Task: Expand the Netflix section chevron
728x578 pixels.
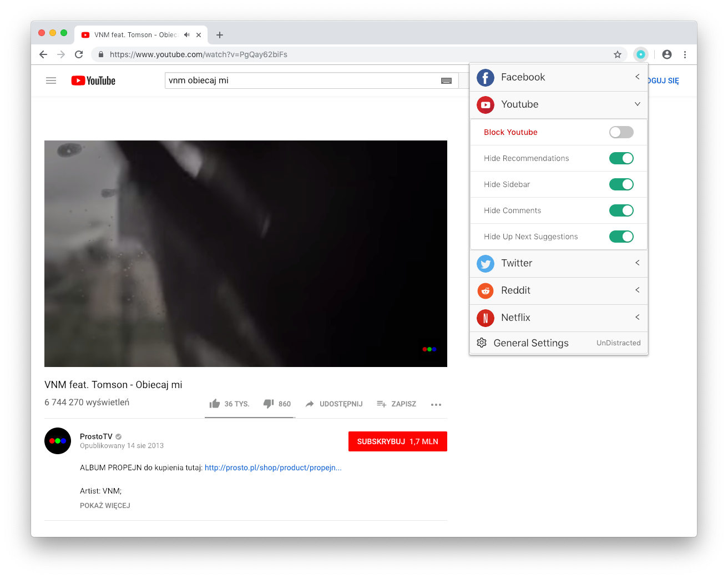Action: click(x=638, y=317)
